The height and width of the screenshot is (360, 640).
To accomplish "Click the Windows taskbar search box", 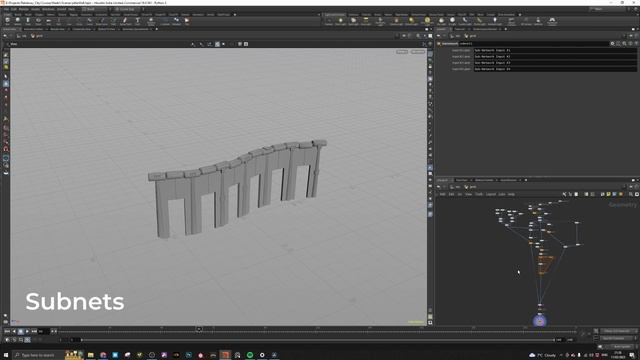I will click(x=38, y=355).
